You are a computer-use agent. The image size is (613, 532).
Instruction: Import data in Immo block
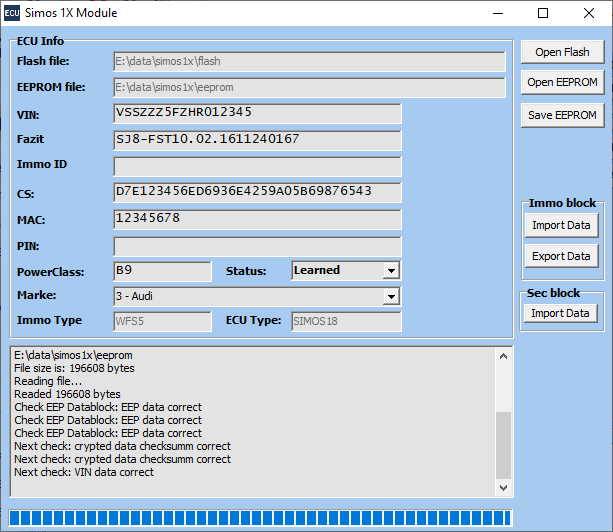pos(561,225)
